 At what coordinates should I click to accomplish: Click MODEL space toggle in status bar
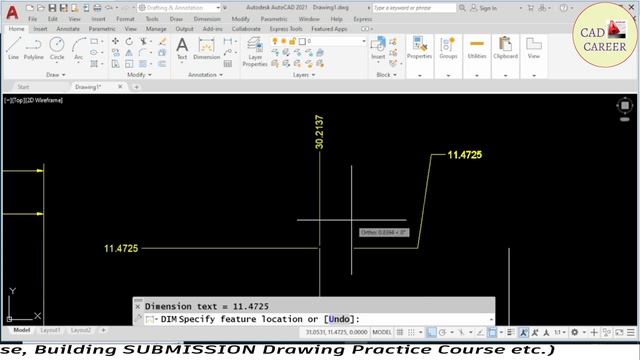click(382, 332)
